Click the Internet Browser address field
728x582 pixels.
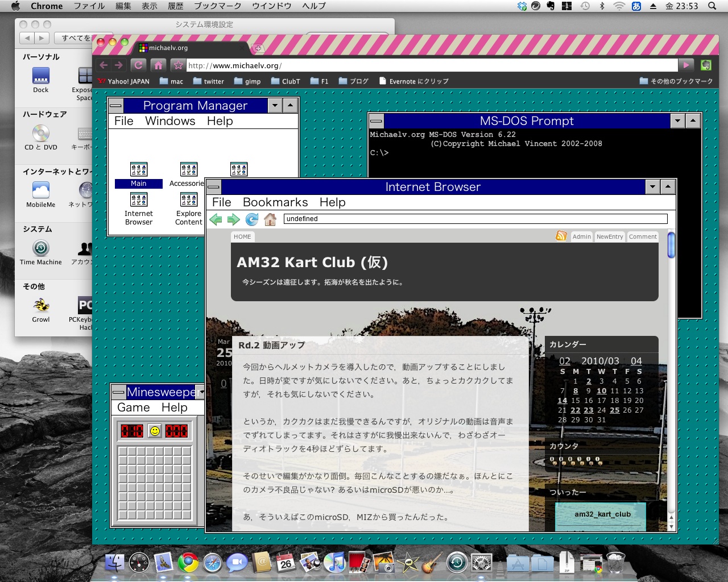click(475, 219)
